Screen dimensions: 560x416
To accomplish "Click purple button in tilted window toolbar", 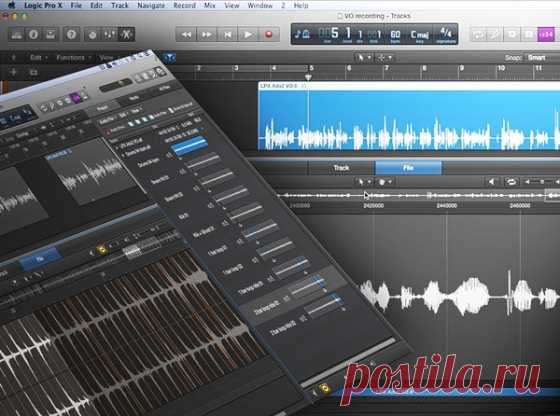I will pos(75,97).
